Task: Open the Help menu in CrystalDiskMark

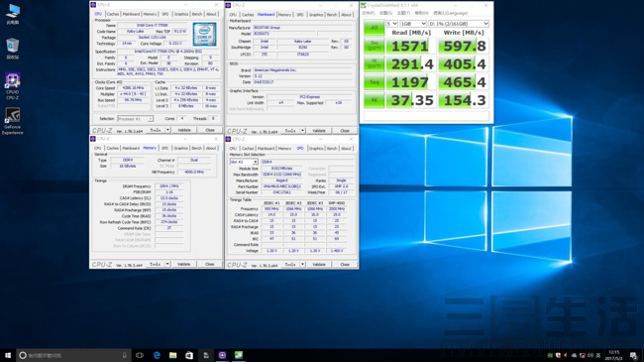Action: coord(421,13)
